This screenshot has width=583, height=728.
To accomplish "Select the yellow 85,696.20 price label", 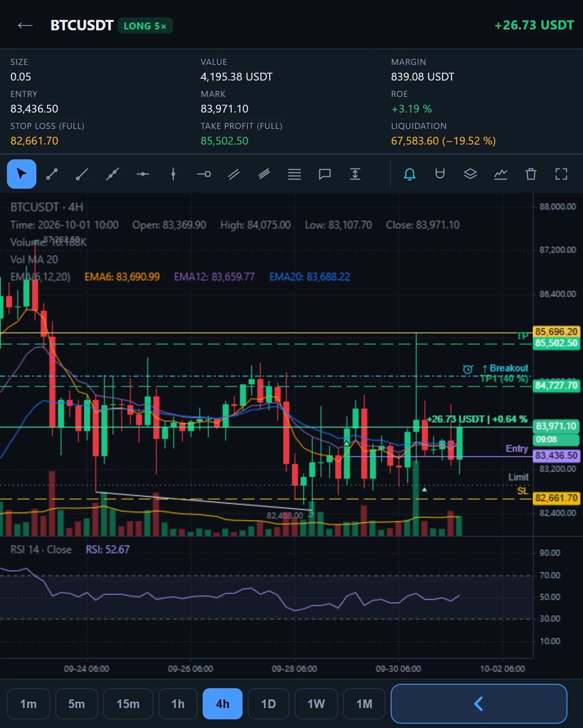I will point(557,332).
